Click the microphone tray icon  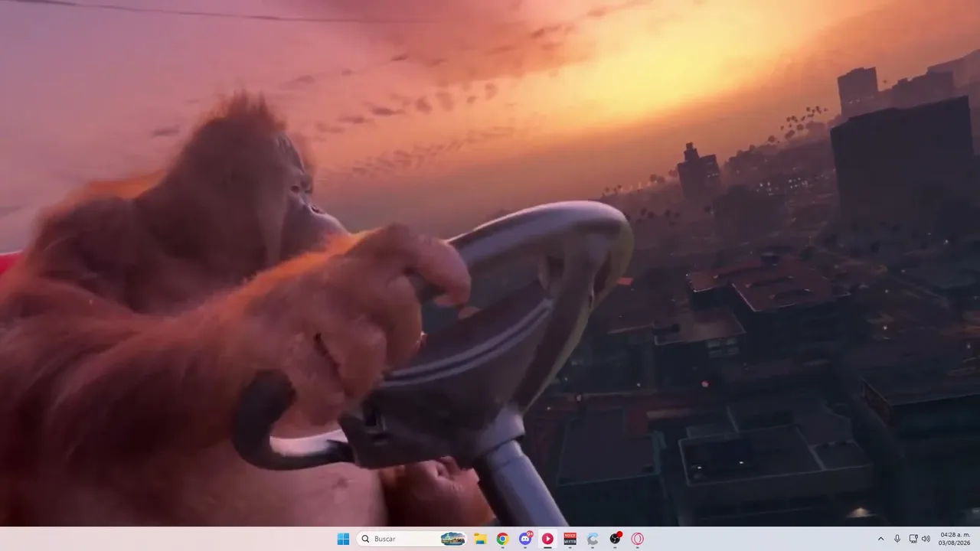point(897,539)
